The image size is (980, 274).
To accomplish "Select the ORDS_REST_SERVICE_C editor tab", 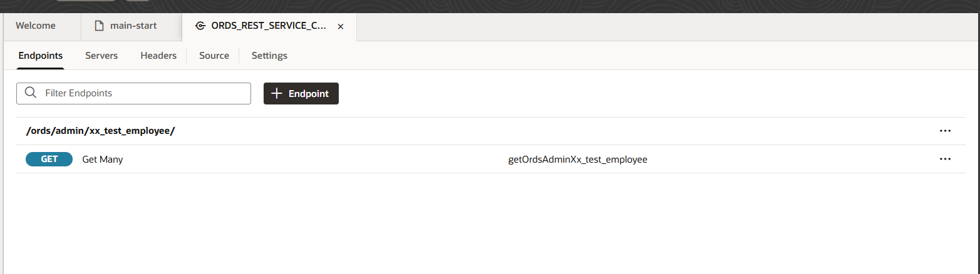I will coord(269,26).
